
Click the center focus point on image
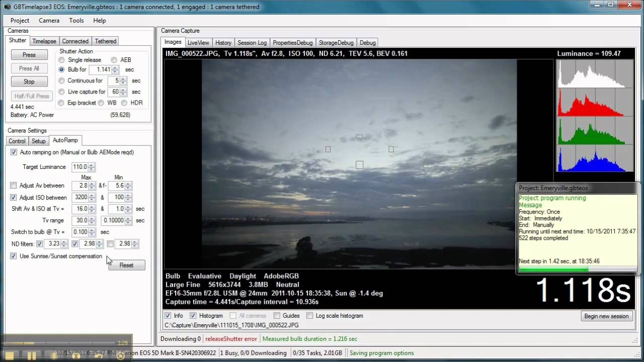coord(360,165)
